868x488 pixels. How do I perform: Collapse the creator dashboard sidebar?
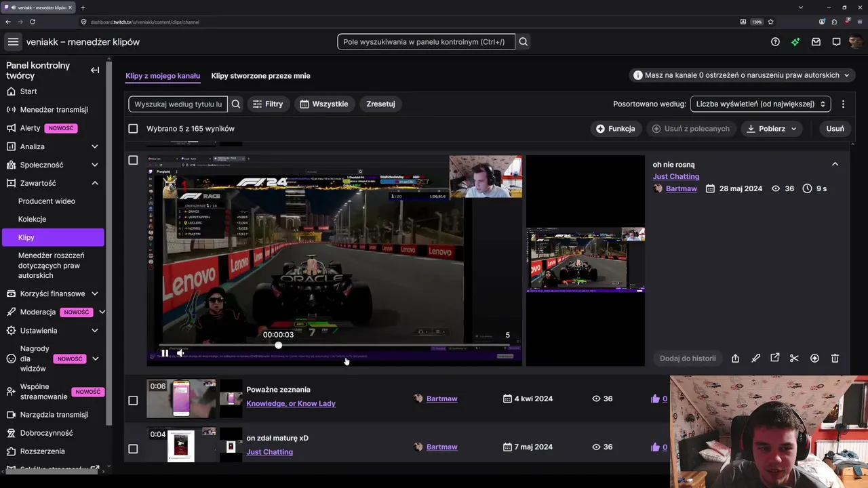click(95, 70)
